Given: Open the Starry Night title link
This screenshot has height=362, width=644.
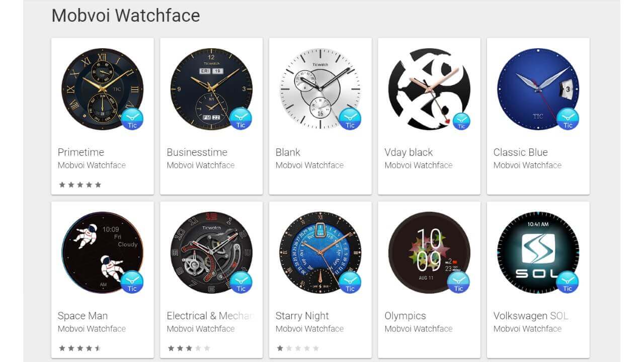Looking at the screenshot, I should pyautogui.click(x=302, y=316).
